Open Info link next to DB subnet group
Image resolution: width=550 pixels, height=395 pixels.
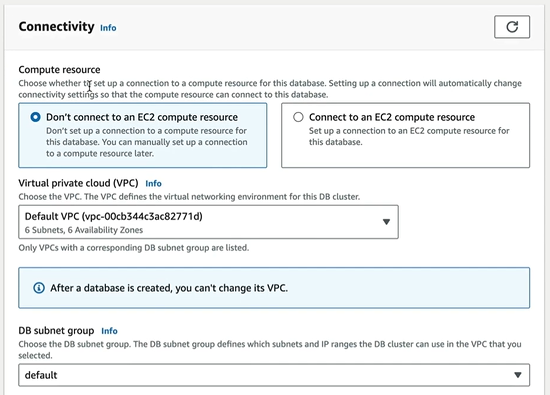[109, 331]
